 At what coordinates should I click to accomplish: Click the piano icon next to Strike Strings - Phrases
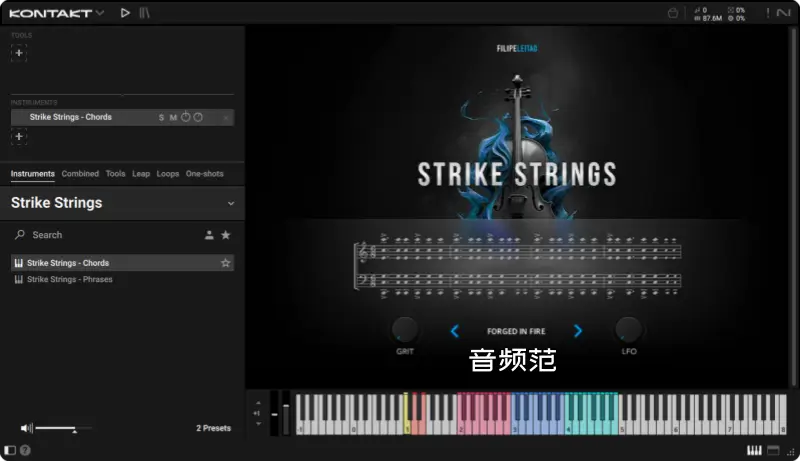(x=19, y=279)
